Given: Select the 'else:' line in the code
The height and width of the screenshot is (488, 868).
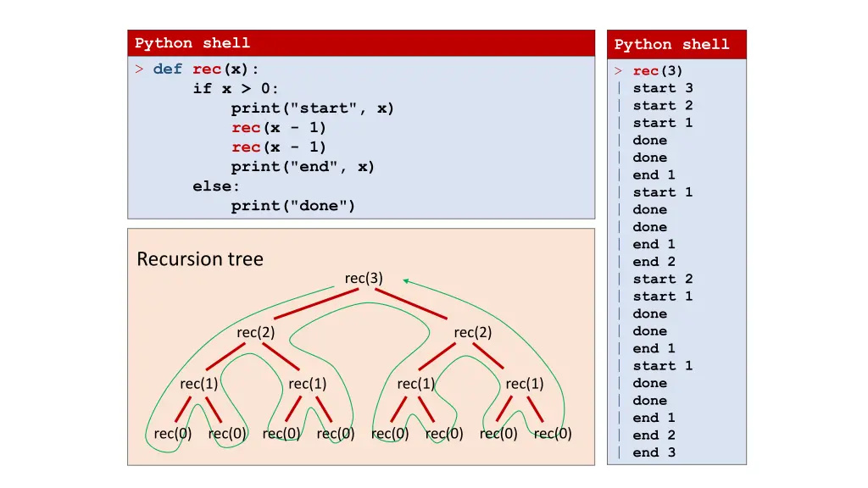Looking at the screenshot, I should pos(216,186).
